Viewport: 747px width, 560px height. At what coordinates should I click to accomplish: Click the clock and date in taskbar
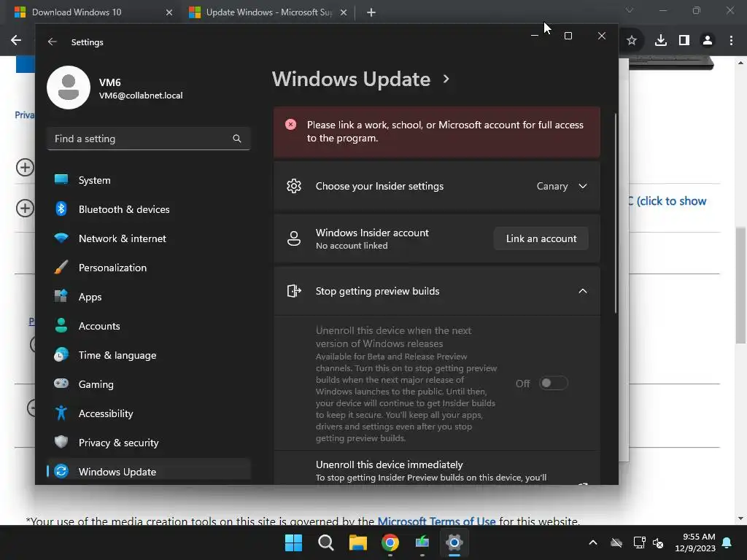pos(694,542)
